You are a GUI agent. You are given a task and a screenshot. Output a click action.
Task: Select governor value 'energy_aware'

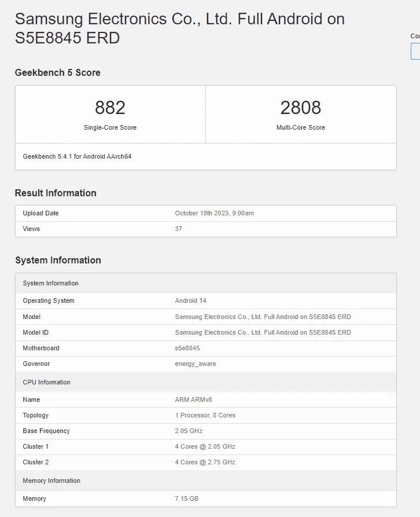[x=196, y=364]
